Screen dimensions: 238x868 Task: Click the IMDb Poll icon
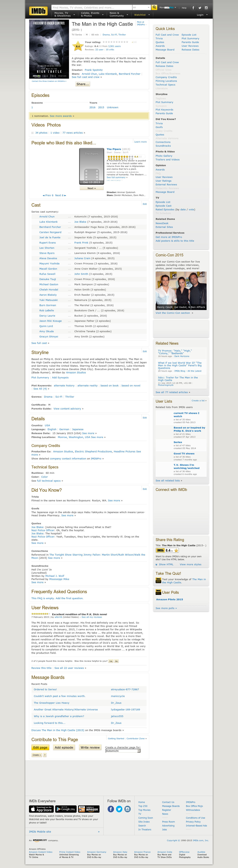click(158, 592)
